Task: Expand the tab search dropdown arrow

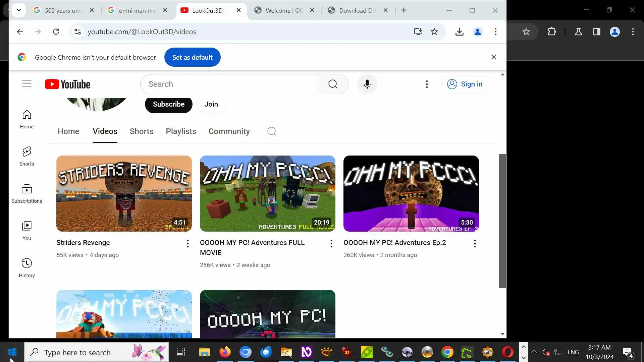Action: coord(19,10)
